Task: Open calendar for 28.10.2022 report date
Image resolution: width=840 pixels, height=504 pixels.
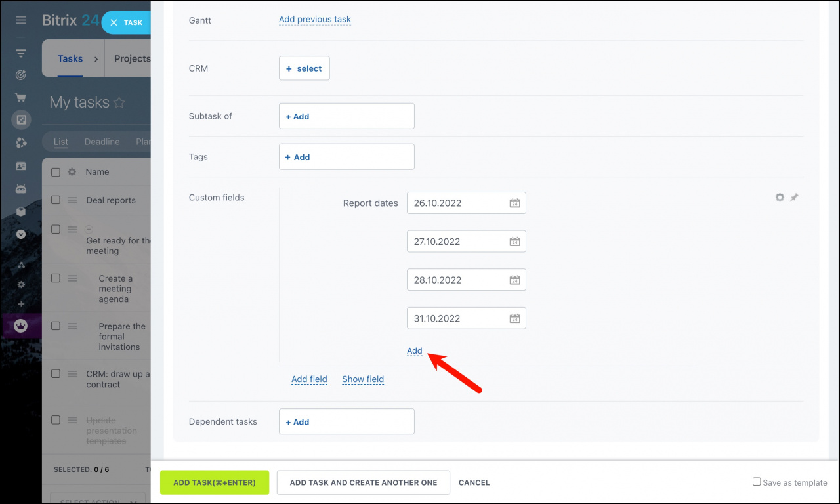Action: pos(515,280)
